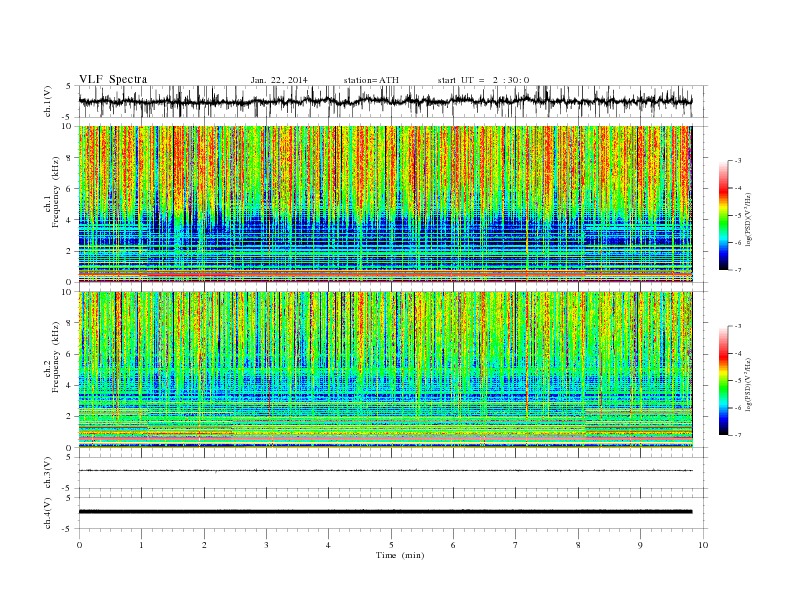Click the time axis tick label "3"
The width and height of the screenshot is (792, 612).
[266, 545]
